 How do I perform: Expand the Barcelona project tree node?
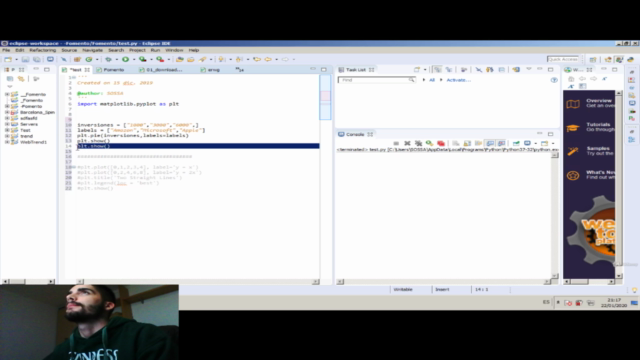(x=7, y=112)
